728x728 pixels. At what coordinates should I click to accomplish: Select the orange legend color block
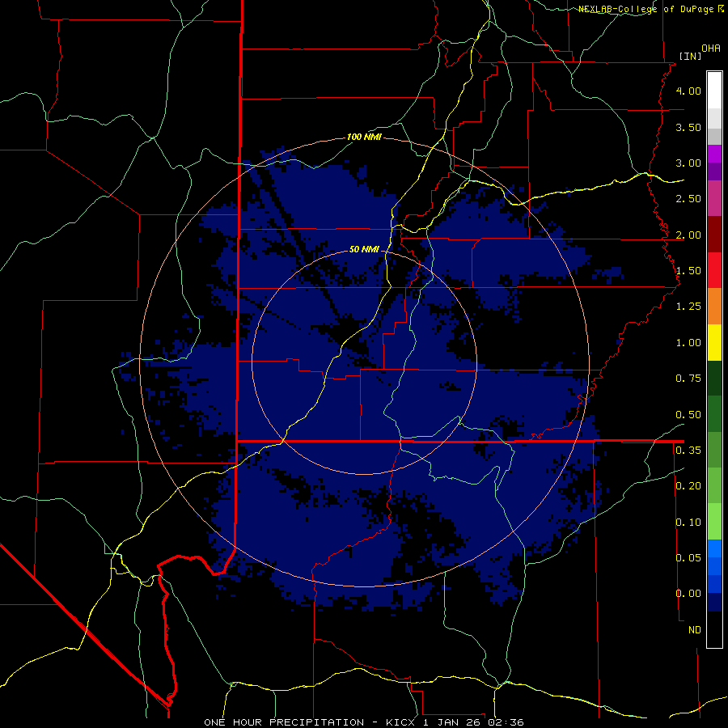tap(714, 306)
